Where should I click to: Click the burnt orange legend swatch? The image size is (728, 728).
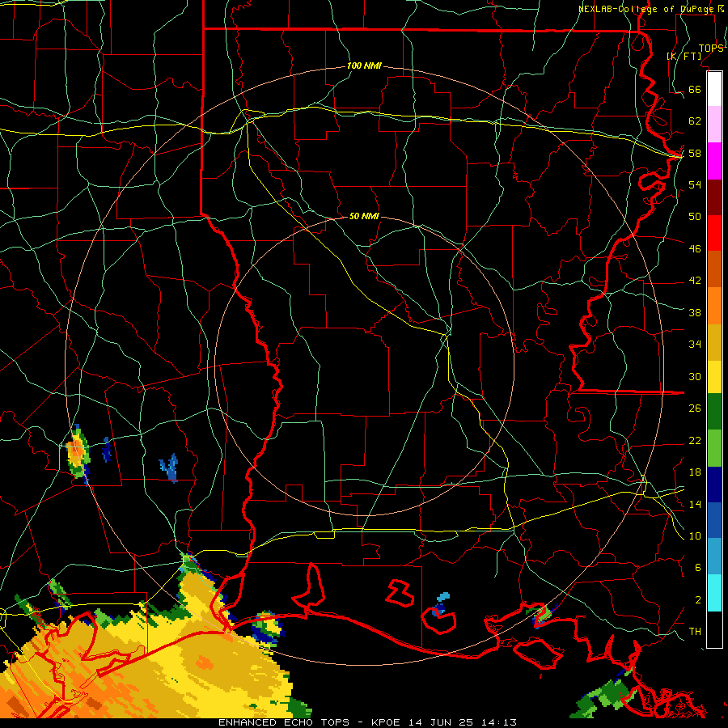[714, 269]
